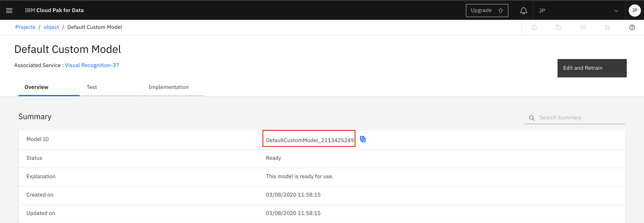Select the Overview tab

(x=36, y=87)
